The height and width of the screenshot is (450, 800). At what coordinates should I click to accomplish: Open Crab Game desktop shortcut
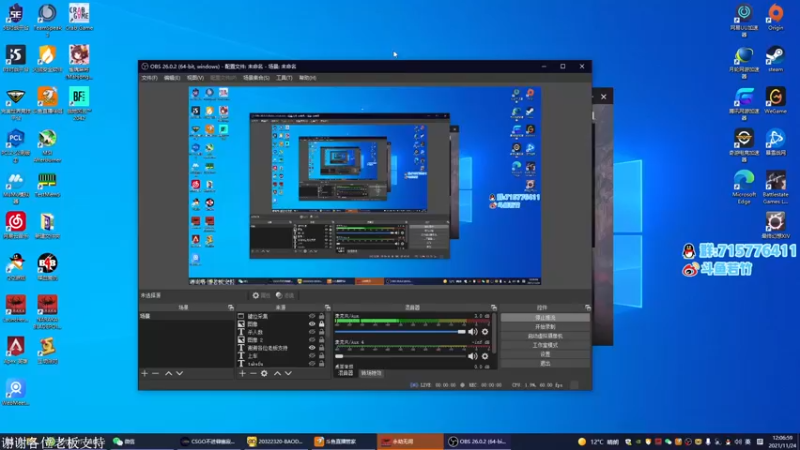79,17
